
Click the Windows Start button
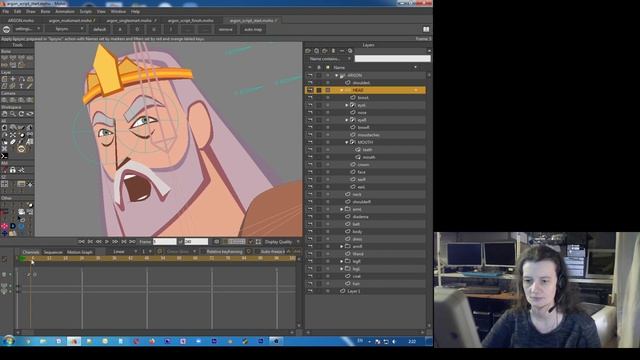point(8,341)
